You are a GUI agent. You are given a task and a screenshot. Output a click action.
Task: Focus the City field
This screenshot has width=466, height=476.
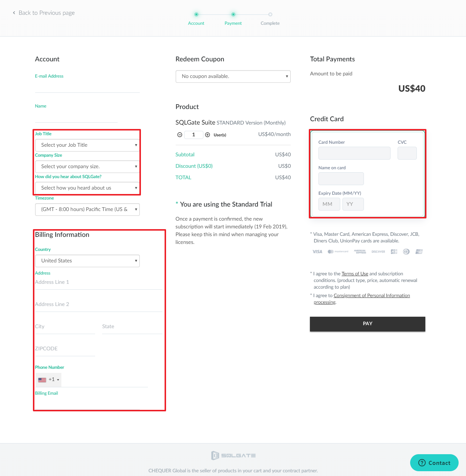click(65, 327)
